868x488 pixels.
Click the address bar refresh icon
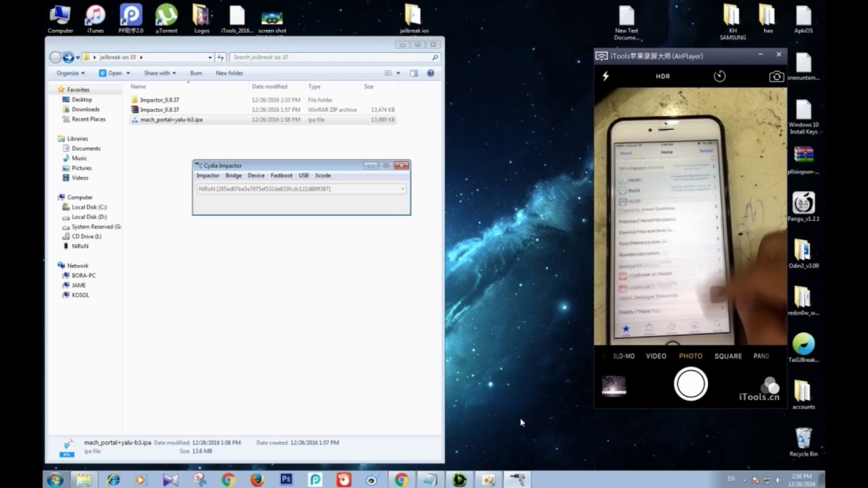pyautogui.click(x=220, y=58)
